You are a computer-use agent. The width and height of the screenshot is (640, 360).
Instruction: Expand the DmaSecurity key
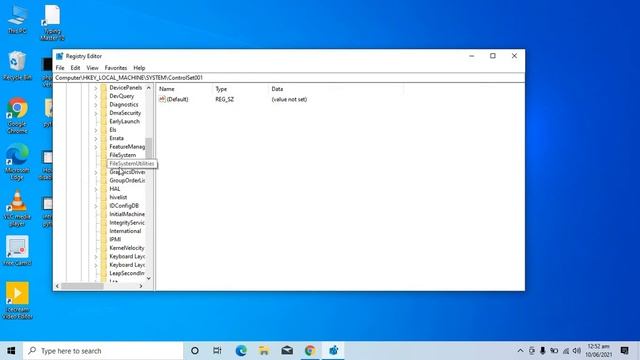96,113
